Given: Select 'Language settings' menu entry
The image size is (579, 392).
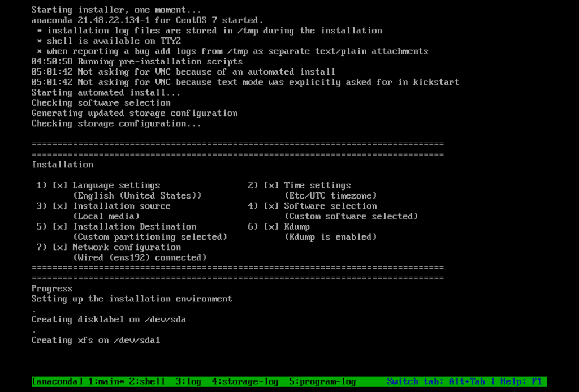Looking at the screenshot, I should tap(116, 186).
